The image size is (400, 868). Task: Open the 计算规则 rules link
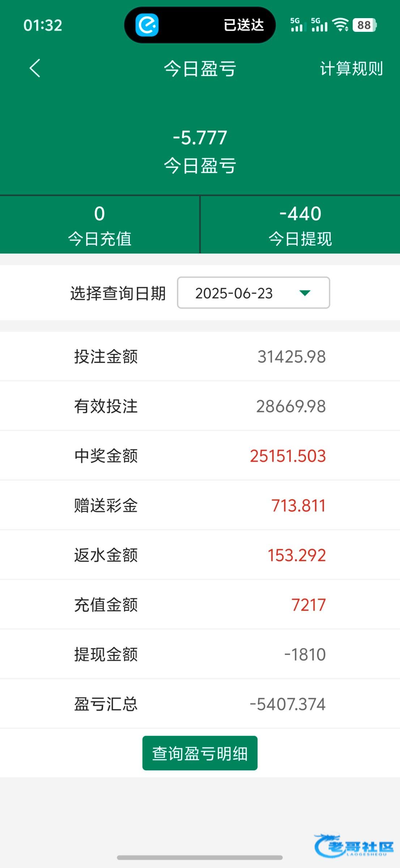pos(351,69)
